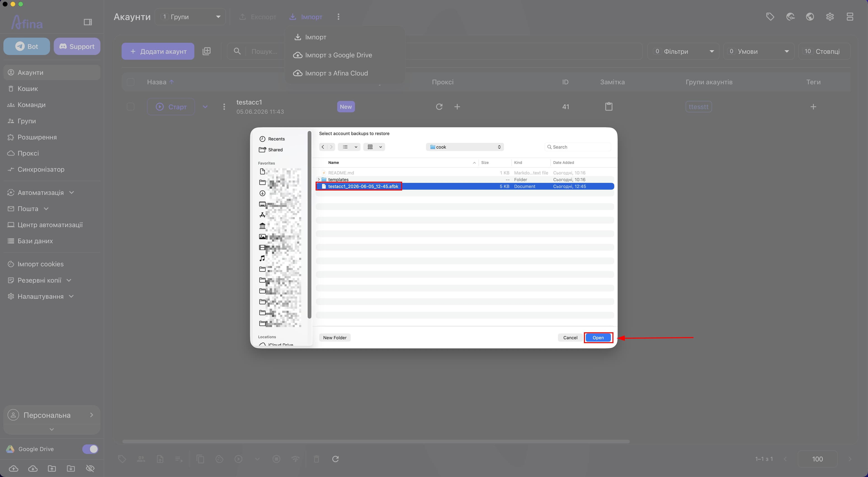Viewport: 868px width, 477px height.
Task: Choose Імпорт from the import menu
Action: 344,37
